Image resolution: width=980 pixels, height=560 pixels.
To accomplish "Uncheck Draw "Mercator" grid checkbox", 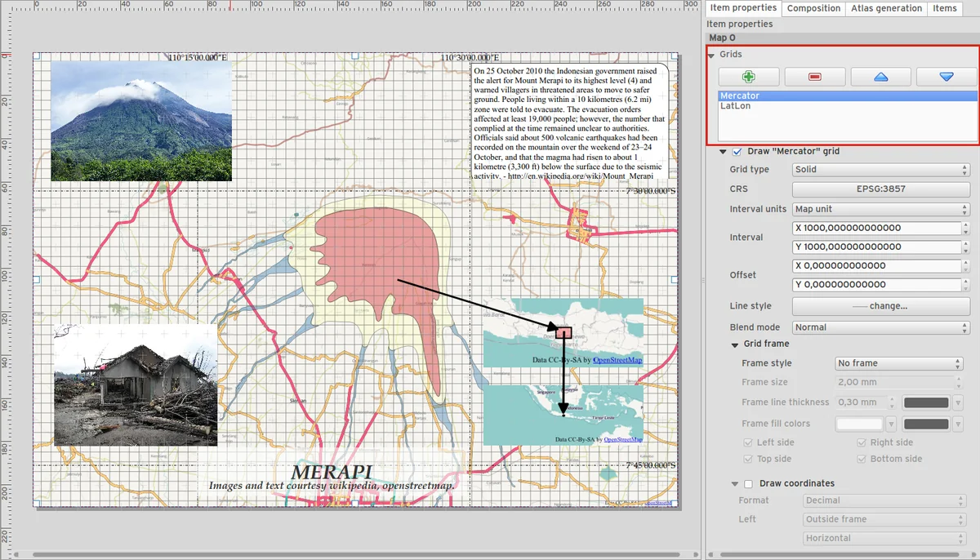I will 737,152.
